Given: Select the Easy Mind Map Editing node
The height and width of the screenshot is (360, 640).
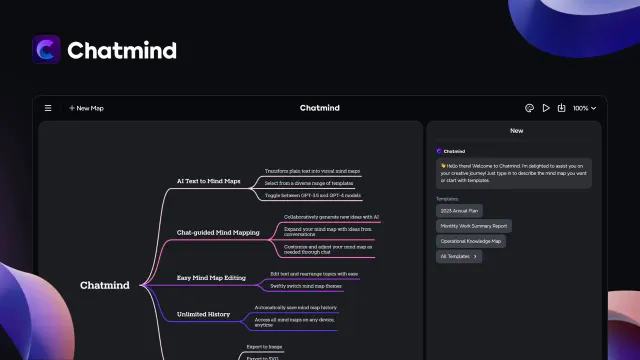Looking at the screenshot, I should coord(211,278).
